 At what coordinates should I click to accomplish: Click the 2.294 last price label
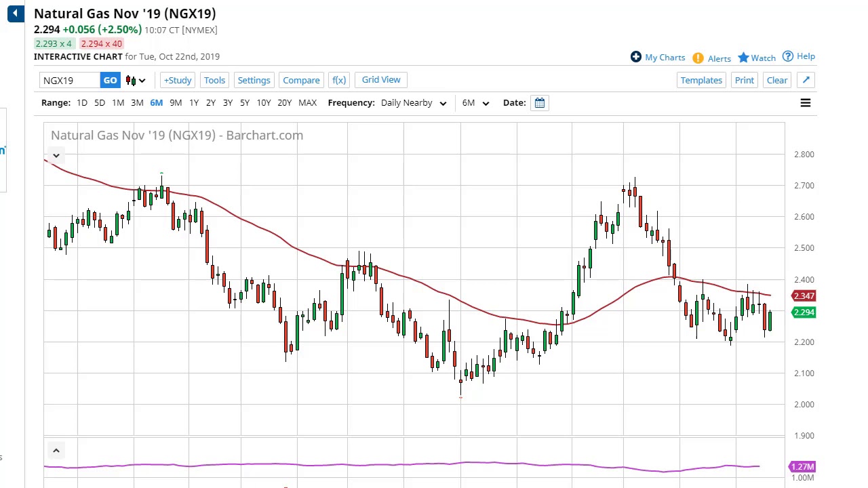804,312
